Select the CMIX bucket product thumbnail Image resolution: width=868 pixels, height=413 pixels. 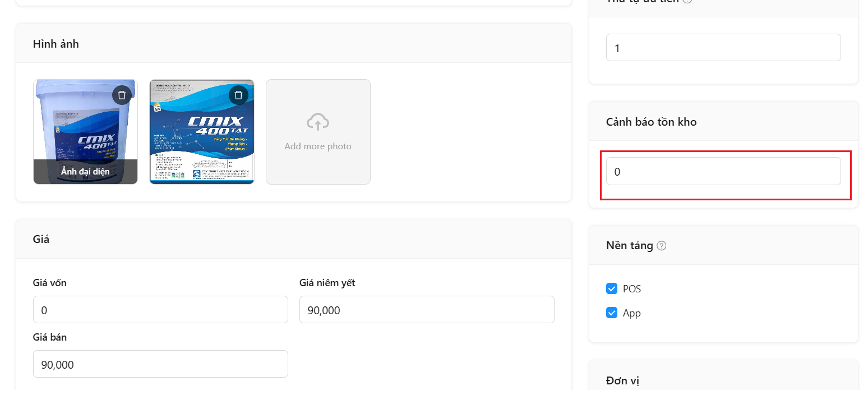(85, 131)
